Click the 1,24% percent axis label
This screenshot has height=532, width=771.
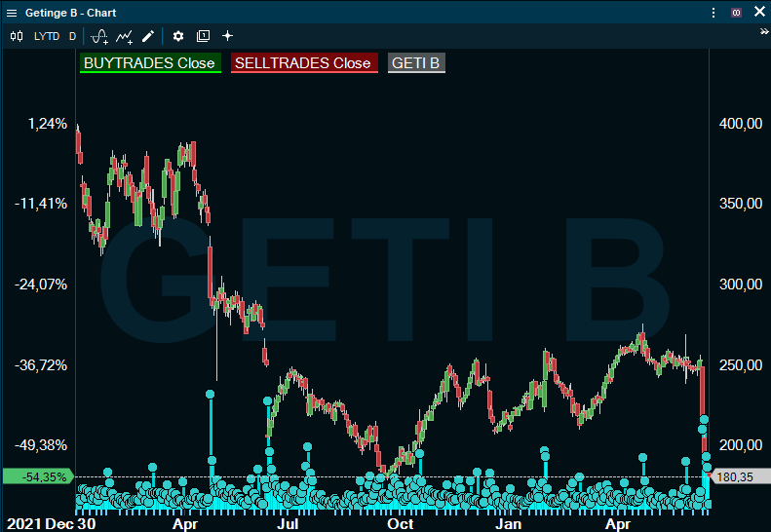[47, 124]
